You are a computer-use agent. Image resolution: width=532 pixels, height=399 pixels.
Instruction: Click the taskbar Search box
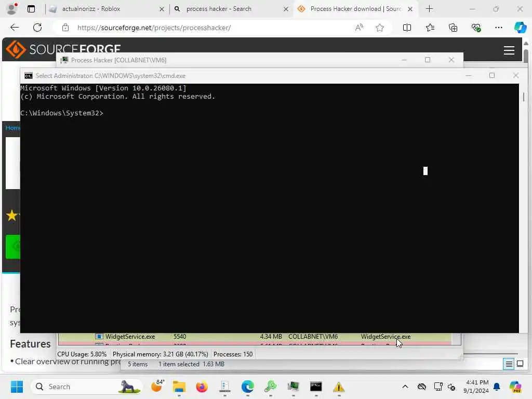(x=87, y=387)
